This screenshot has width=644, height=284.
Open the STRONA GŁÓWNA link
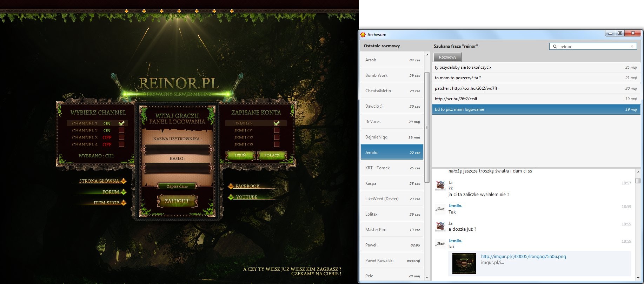pyautogui.click(x=99, y=181)
